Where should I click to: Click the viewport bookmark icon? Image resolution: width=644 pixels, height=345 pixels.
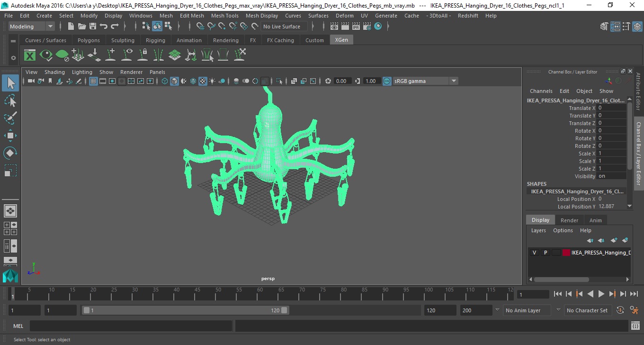[50, 81]
